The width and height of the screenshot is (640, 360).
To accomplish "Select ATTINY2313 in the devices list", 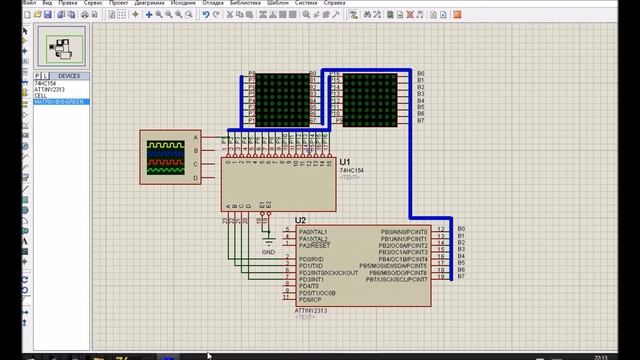I will [x=49, y=89].
